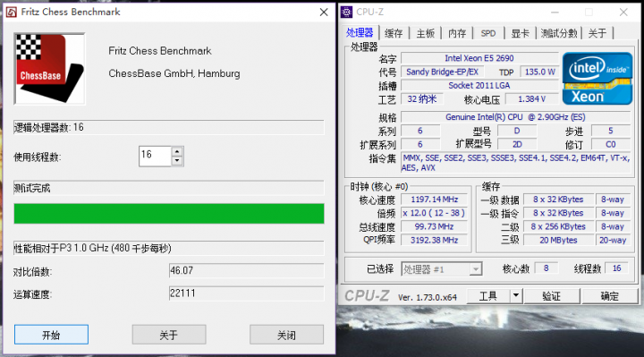Click the 线程数 value 16 in CPU-Z

click(616, 268)
